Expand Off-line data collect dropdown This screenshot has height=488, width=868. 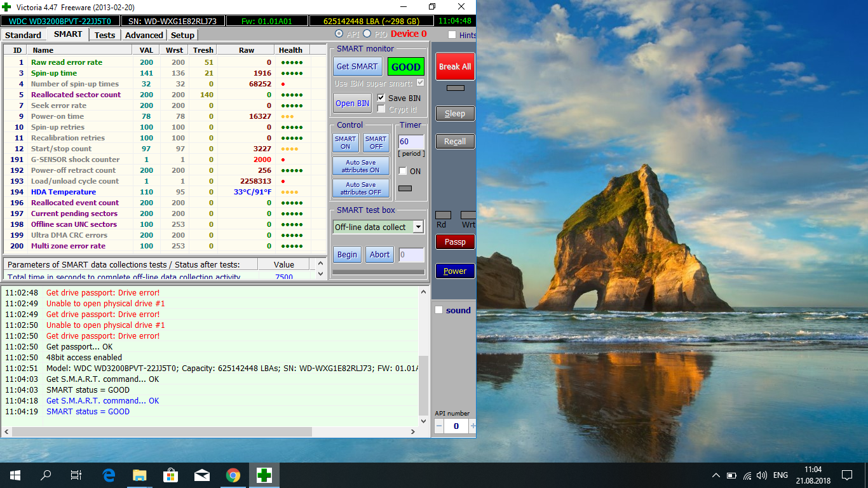(x=417, y=227)
